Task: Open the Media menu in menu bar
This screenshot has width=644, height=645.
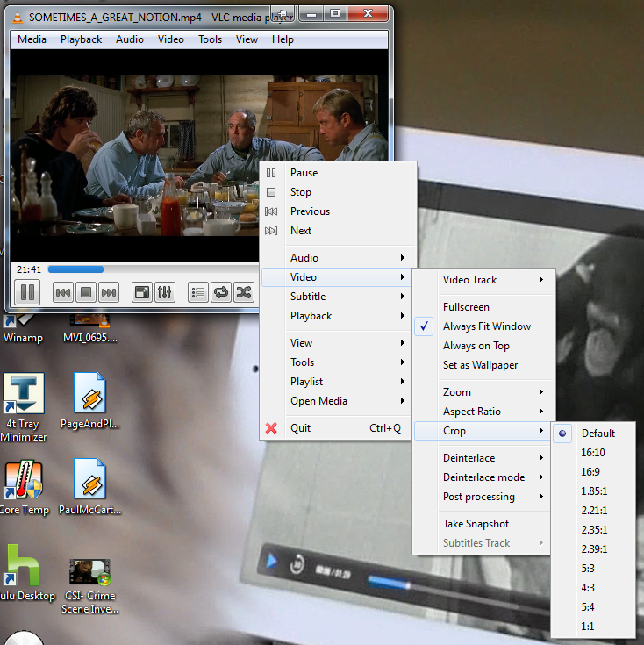Action: [x=32, y=39]
